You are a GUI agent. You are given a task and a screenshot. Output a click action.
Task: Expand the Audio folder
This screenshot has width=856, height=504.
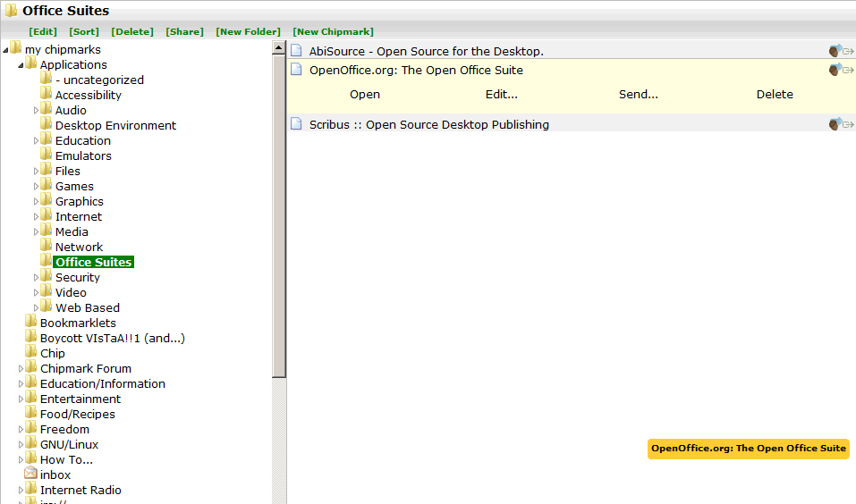[36, 110]
